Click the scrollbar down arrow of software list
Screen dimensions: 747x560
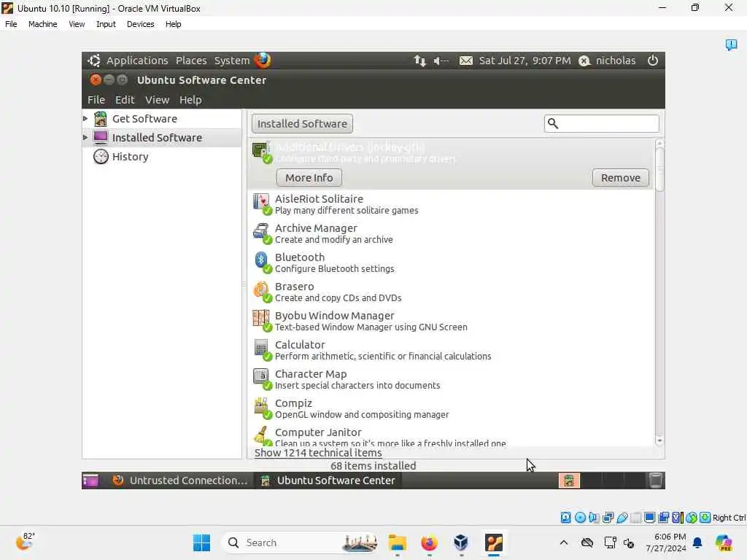pos(659,441)
